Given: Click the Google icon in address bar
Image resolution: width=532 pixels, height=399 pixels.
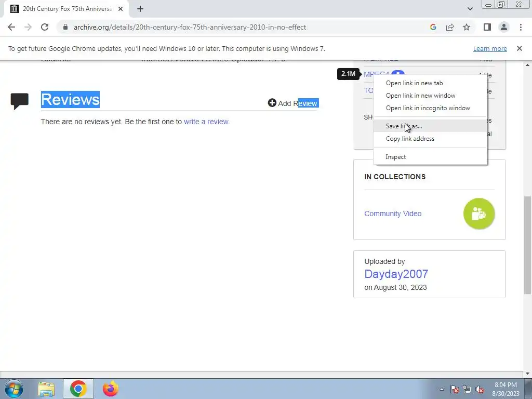Looking at the screenshot, I should coord(433,27).
